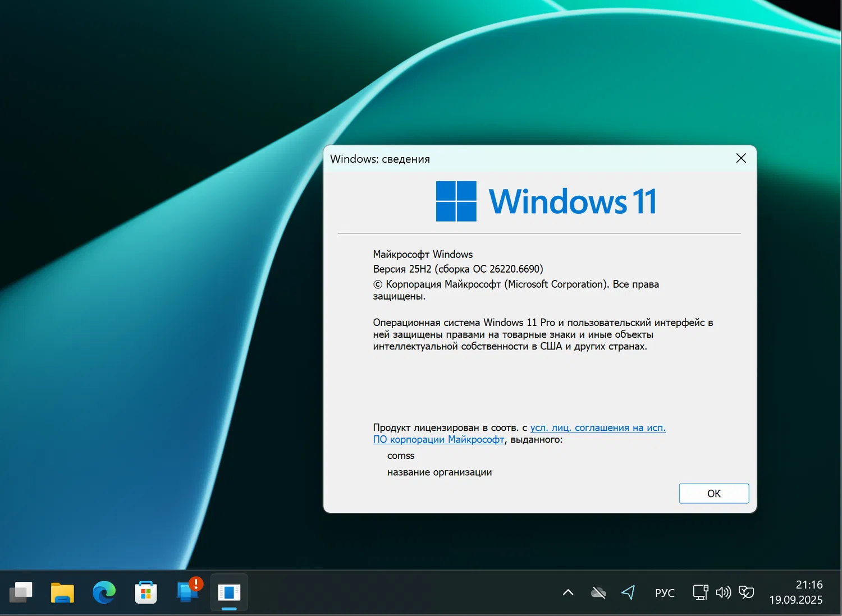Click the blue location indicator in the tray
842x616 pixels.
click(627, 592)
